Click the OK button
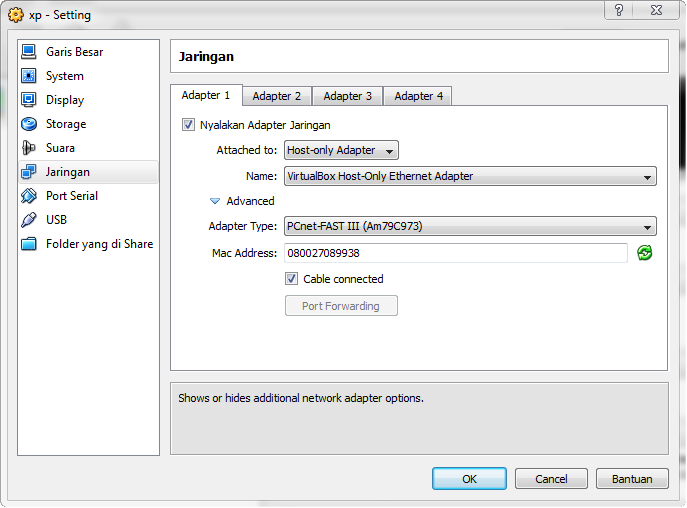This screenshot has width=687, height=508. (x=469, y=479)
